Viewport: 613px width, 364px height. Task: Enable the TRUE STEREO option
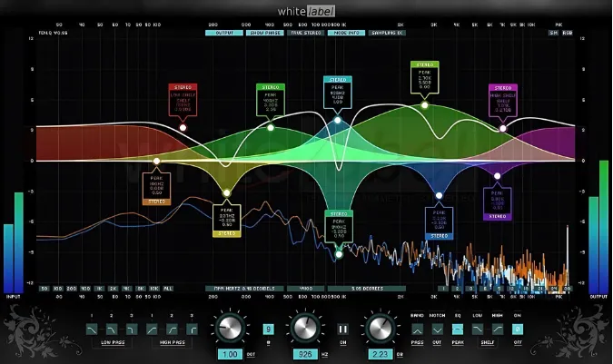(x=306, y=33)
